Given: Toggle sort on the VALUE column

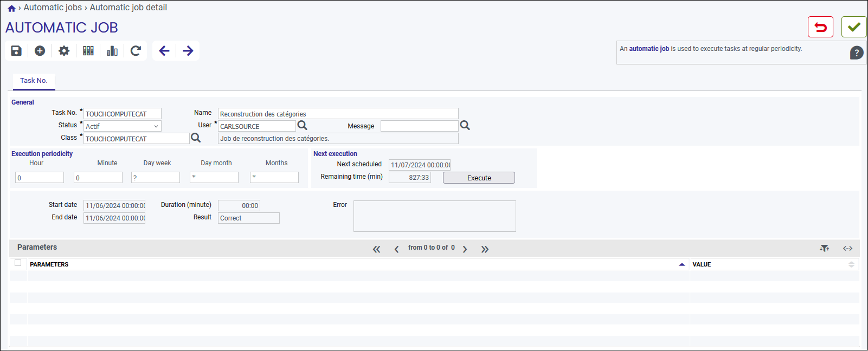Looking at the screenshot, I should [851, 264].
